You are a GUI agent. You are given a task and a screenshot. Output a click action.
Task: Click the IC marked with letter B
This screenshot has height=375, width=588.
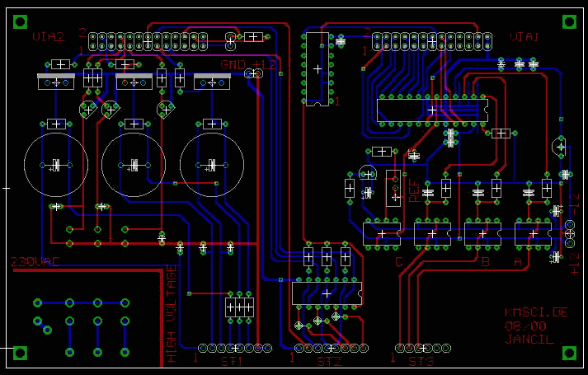tap(482, 234)
